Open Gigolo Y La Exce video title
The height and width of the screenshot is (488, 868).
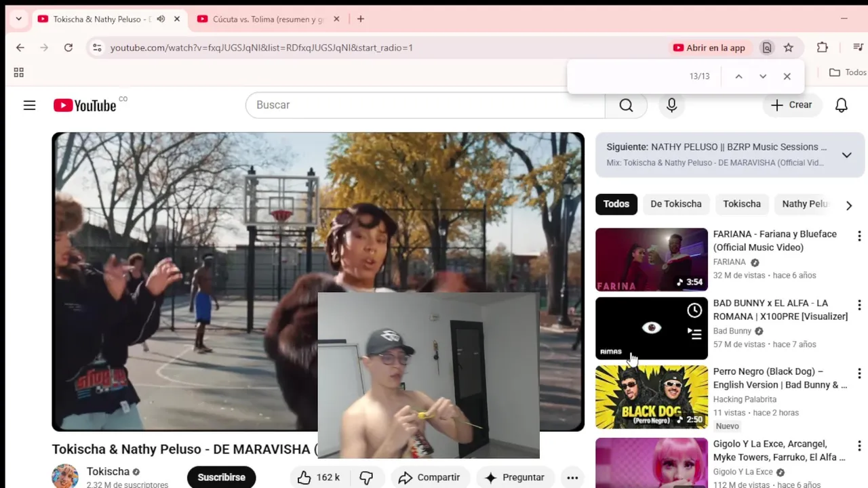pyautogui.click(x=779, y=451)
